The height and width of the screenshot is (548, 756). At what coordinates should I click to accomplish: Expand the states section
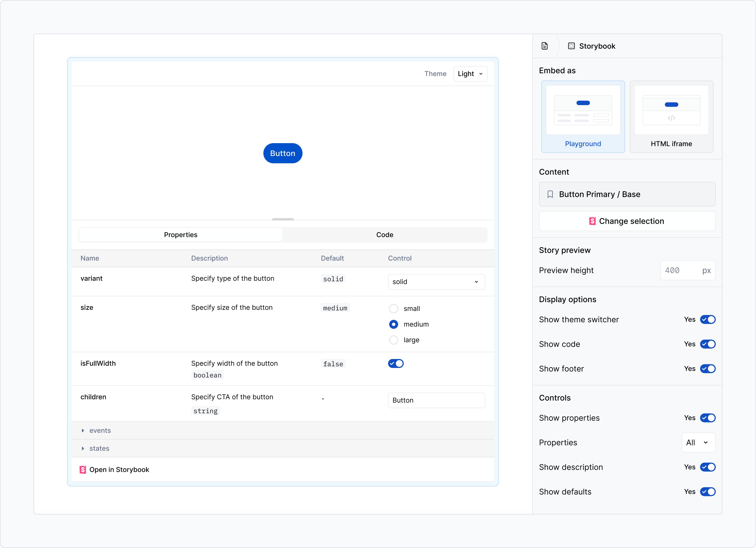[283, 448]
